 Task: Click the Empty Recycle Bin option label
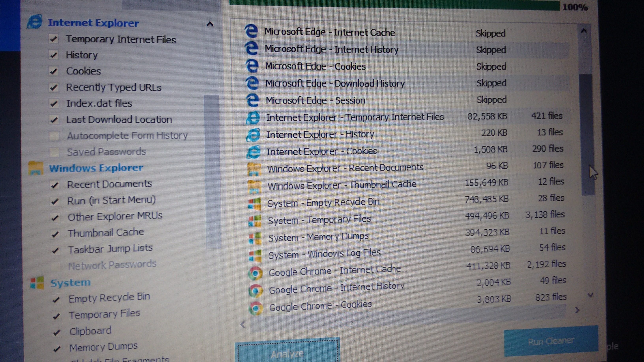pyautogui.click(x=109, y=298)
